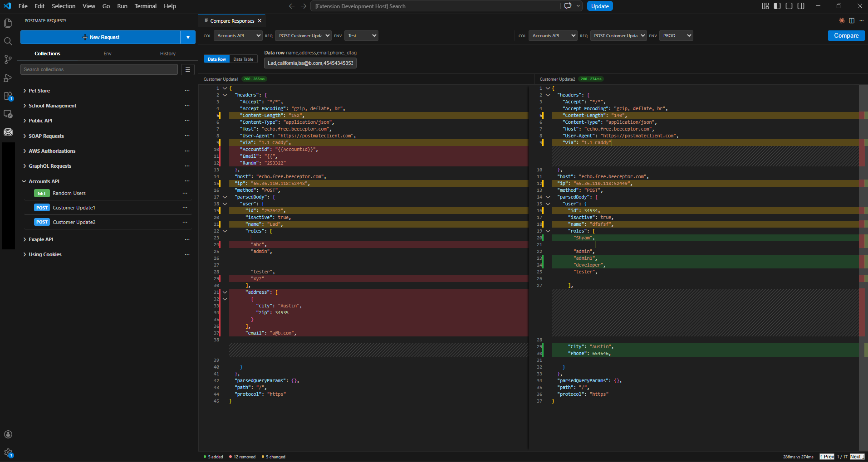
Task: Open more options for Random Users request
Action: click(185, 193)
